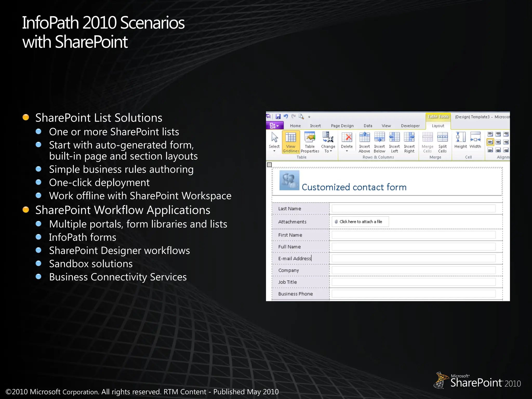
Task: Click the Table Tools contextual header
Action: (x=438, y=117)
